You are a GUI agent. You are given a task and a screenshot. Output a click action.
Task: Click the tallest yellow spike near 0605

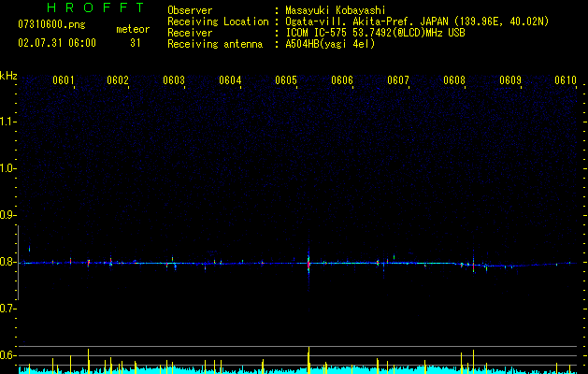[308, 360]
